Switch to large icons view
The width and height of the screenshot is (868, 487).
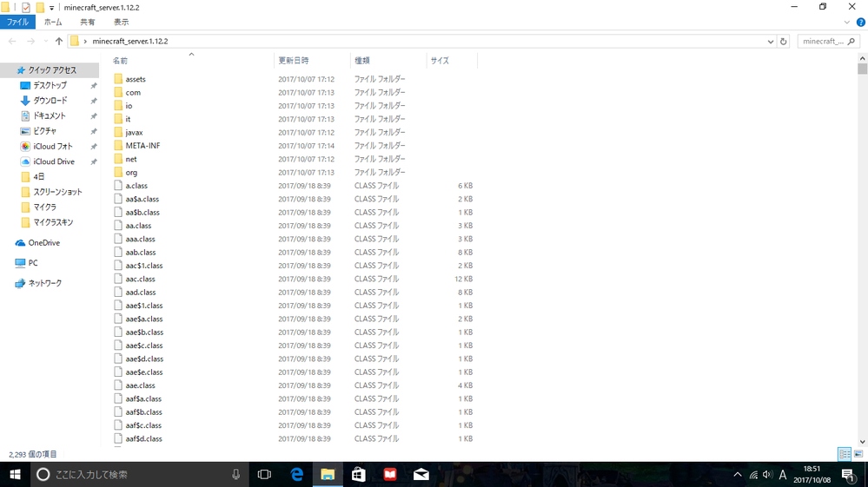tap(858, 454)
